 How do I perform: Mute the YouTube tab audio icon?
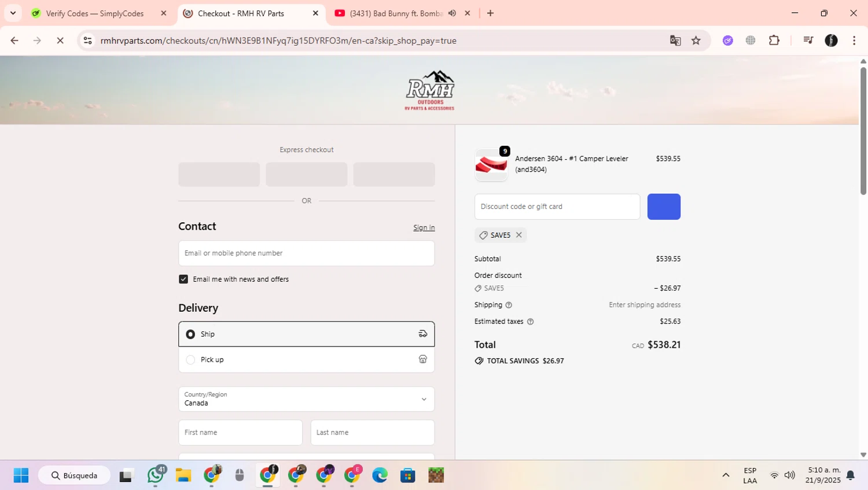(453, 13)
